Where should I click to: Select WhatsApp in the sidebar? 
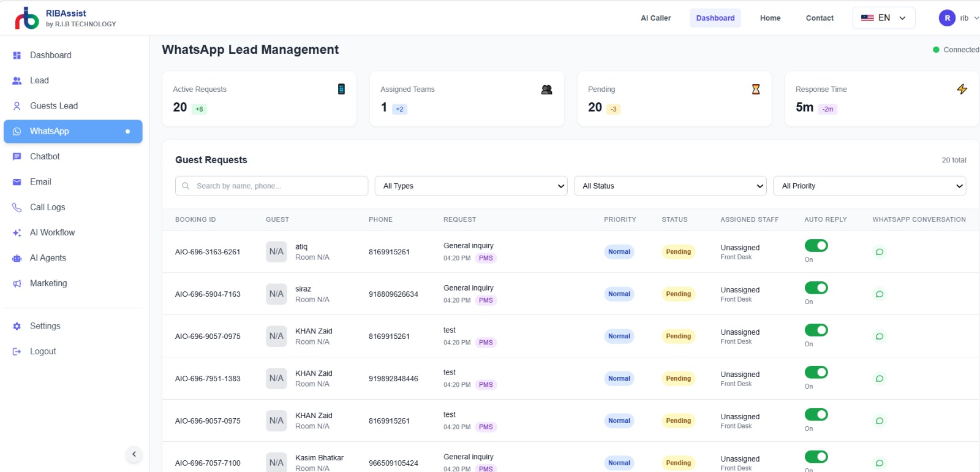[x=73, y=131]
